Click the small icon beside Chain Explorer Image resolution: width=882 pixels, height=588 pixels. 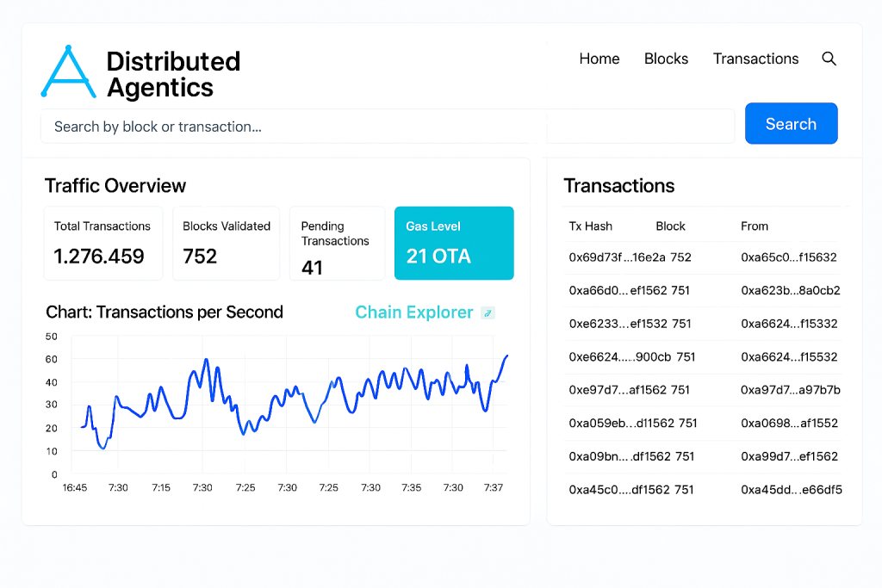coord(488,313)
